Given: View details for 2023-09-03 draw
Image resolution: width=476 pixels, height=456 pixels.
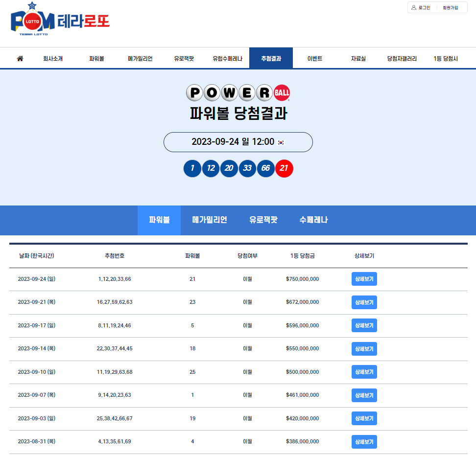Looking at the screenshot, I should [x=364, y=418].
